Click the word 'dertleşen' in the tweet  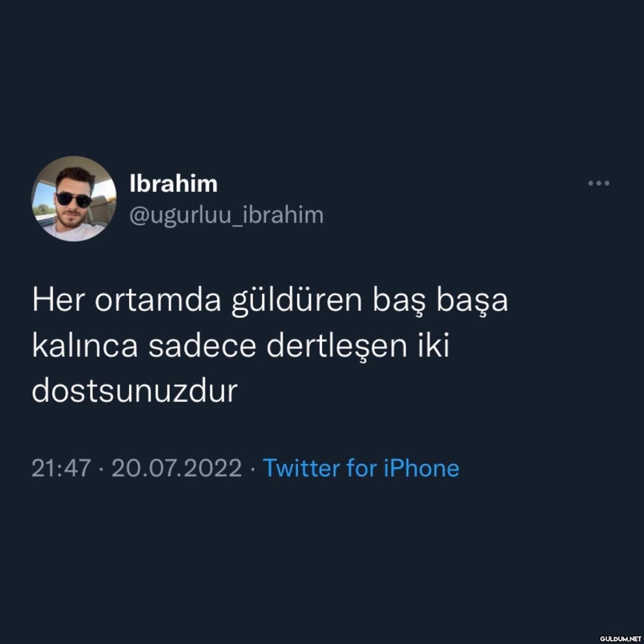point(336,347)
